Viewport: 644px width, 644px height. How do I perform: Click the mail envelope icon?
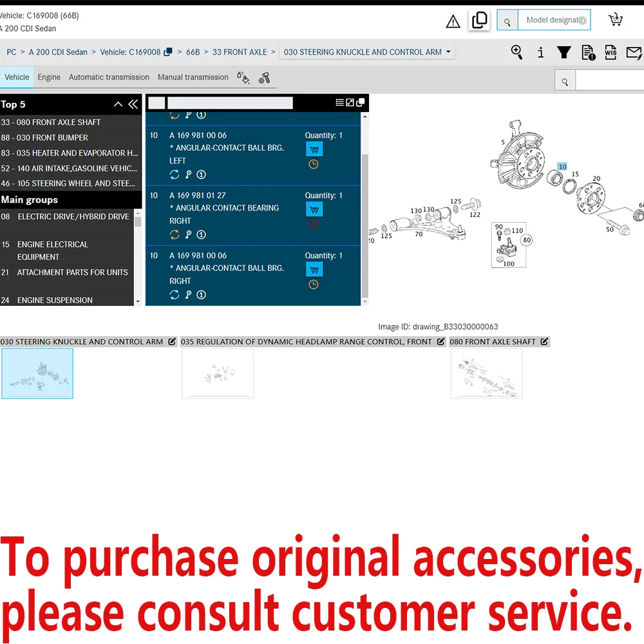(x=634, y=53)
